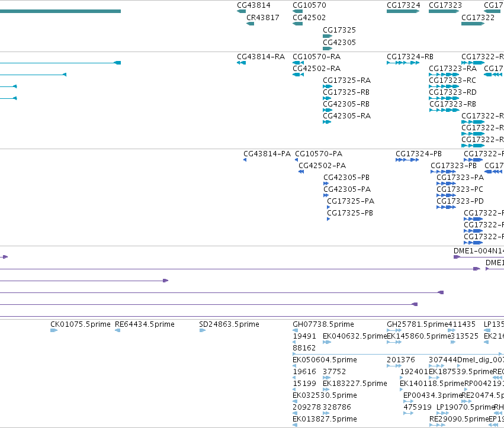Select the 209278 feature label
This screenshot has height=428, width=504.
[x=307, y=407]
